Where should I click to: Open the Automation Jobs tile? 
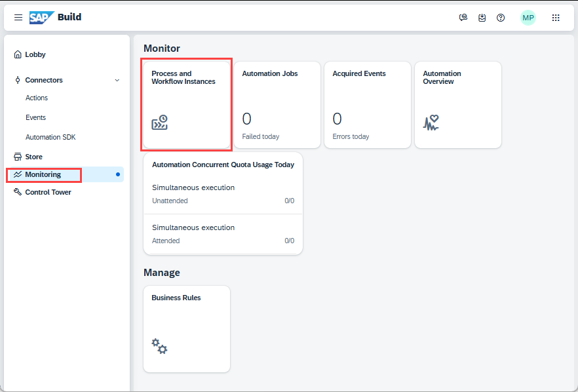pyautogui.click(x=277, y=105)
